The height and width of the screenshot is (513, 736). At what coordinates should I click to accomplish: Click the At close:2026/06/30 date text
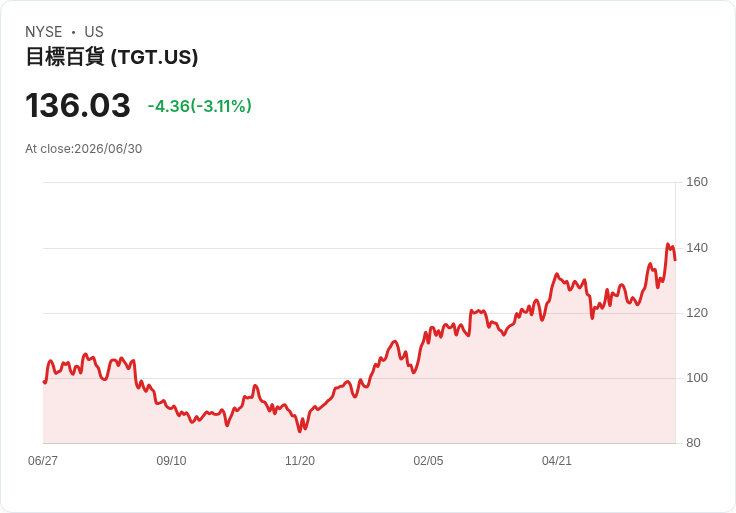pyautogui.click(x=84, y=149)
